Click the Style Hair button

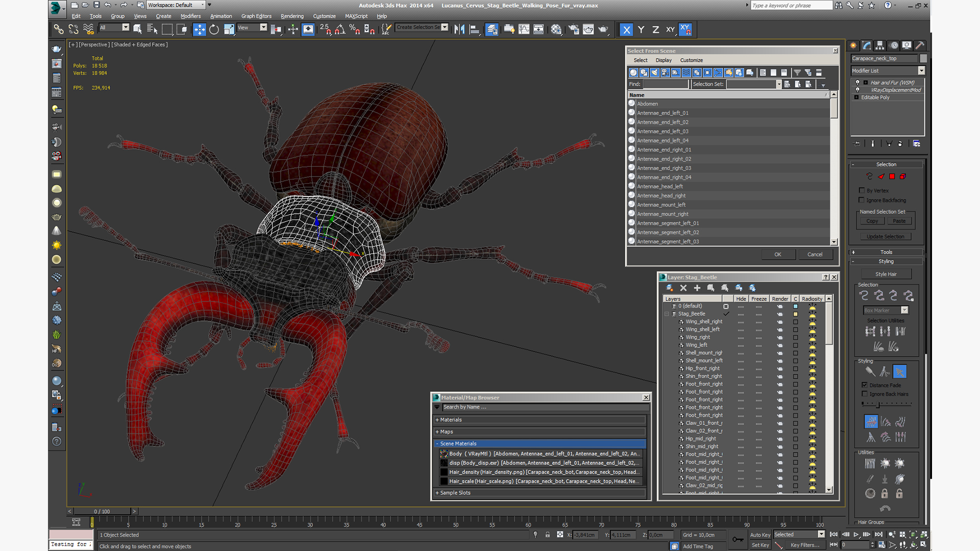pyautogui.click(x=886, y=274)
